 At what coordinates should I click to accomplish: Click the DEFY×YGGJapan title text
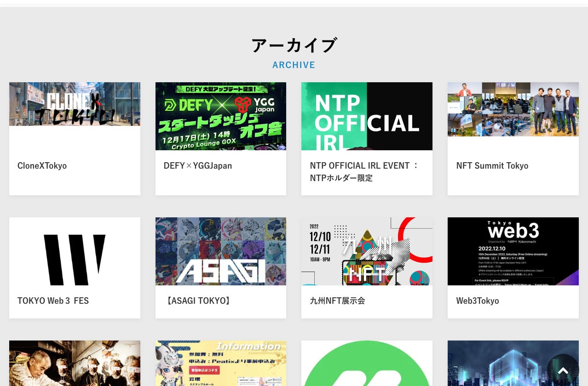coord(198,165)
